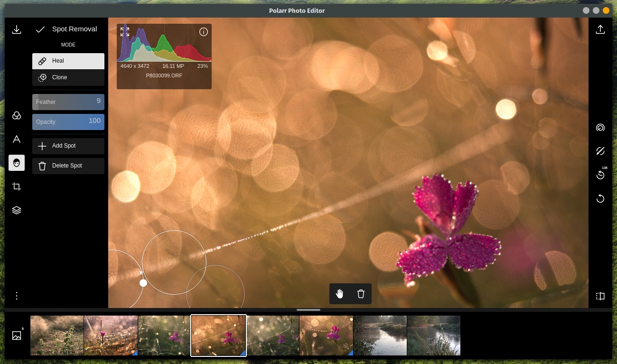Viewport: 617px width, 364px height.
Task: Click the 16.11 MP text
Action: coord(173,66)
